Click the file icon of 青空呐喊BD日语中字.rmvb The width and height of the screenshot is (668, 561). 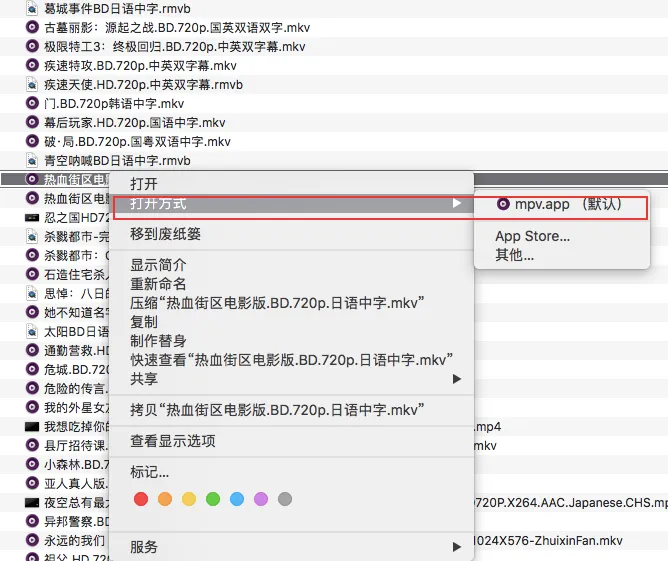tap(32, 160)
